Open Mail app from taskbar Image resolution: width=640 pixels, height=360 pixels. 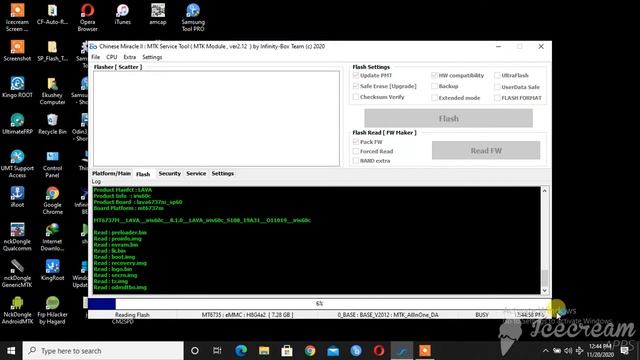click(333, 351)
